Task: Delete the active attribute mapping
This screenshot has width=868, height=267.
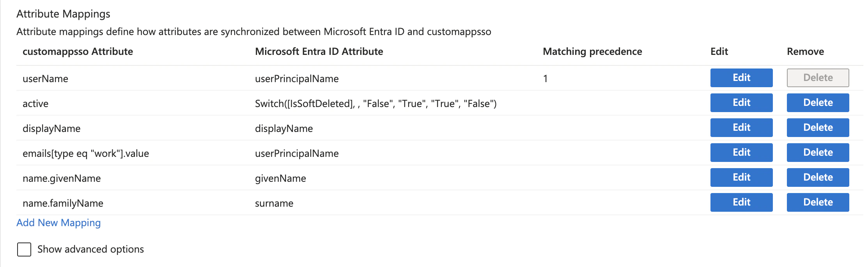Action: [x=817, y=103]
